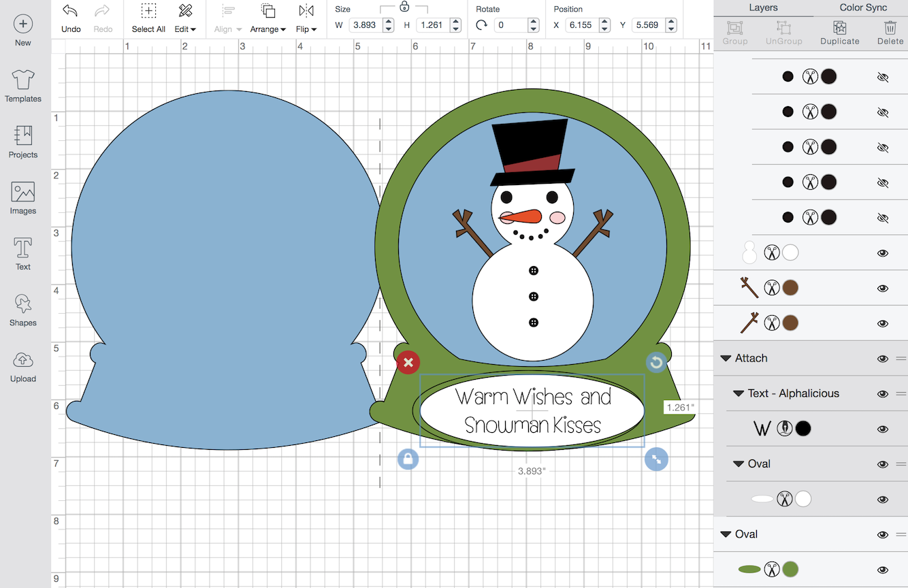Add text with the Text tool

tap(23, 254)
